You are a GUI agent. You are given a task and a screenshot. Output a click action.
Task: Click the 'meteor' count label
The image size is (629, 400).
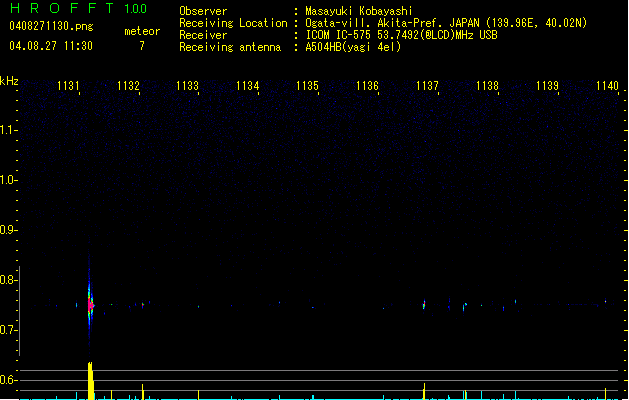(142, 31)
